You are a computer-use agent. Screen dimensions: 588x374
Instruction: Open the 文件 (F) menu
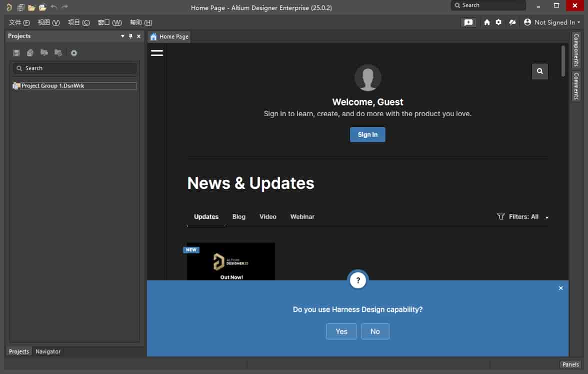pos(19,23)
